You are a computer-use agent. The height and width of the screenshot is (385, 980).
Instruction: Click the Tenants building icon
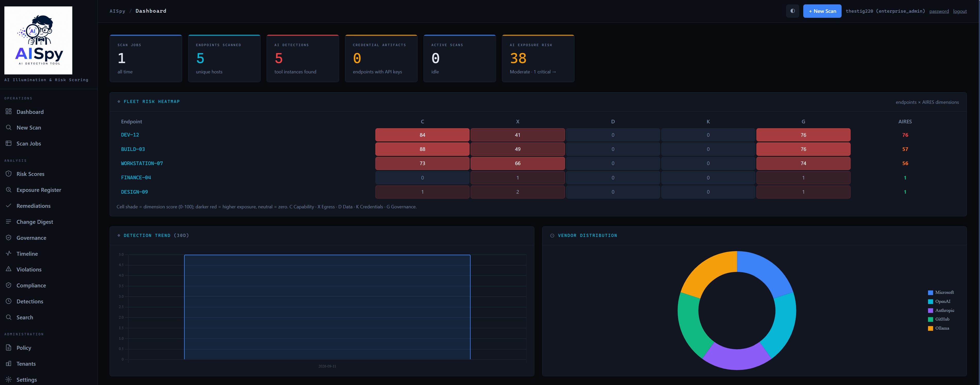click(x=8, y=364)
